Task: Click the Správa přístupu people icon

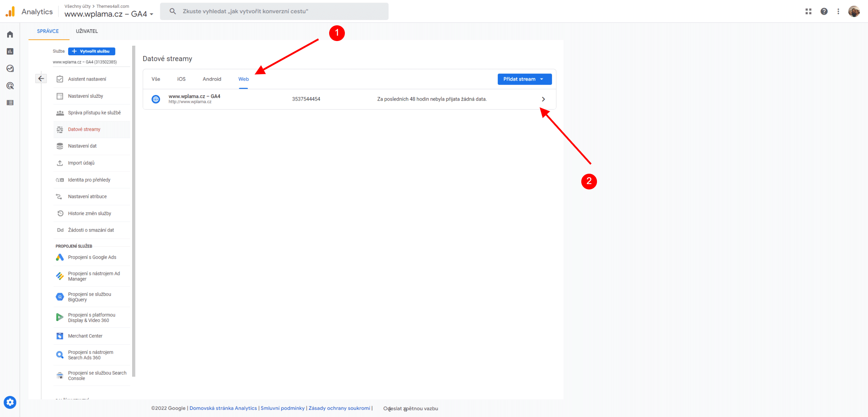Action: tap(60, 113)
